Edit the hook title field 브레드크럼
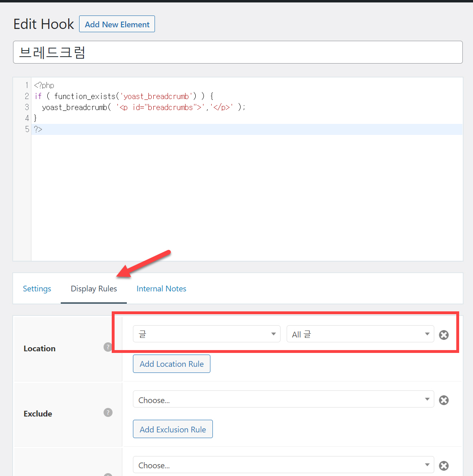The height and width of the screenshot is (476, 473). (238, 52)
